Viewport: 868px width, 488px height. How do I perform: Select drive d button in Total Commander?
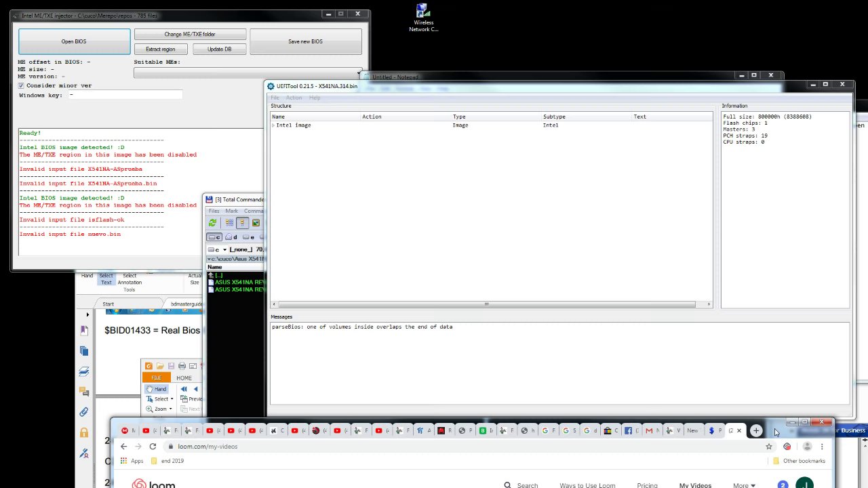click(x=232, y=237)
